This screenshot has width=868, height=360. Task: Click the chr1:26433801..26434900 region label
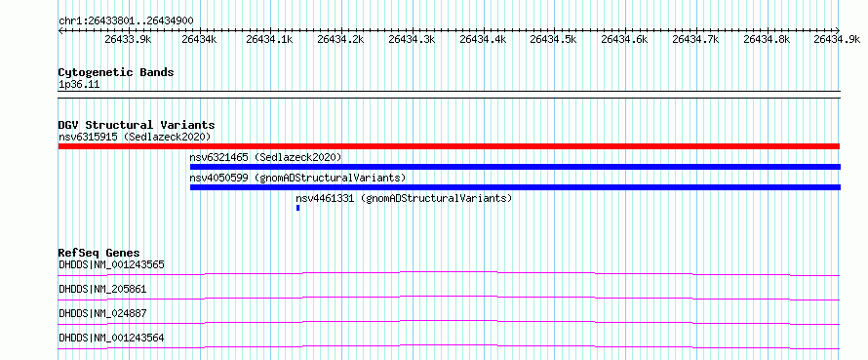coord(126,21)
